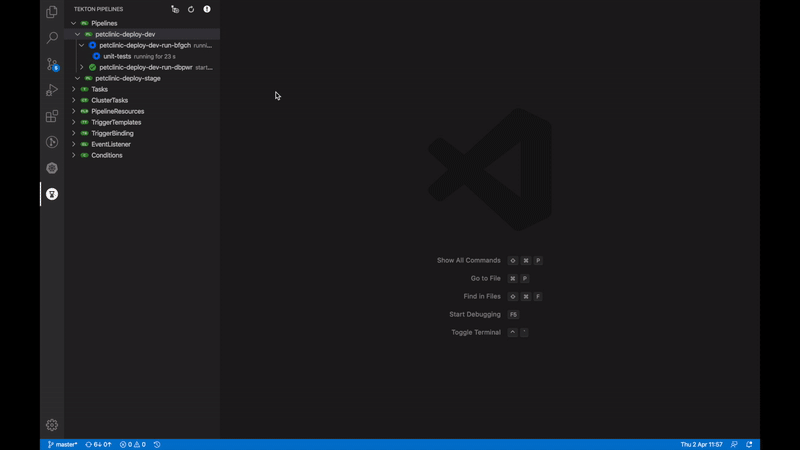Collapse the Pipelines tree node

point(73,23)
